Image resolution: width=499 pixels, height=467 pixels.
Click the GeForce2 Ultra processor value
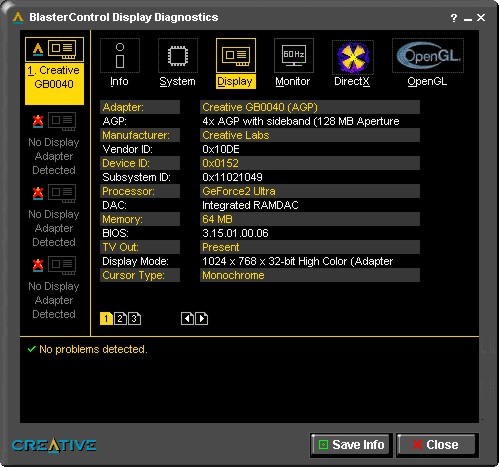click(310, 191)
